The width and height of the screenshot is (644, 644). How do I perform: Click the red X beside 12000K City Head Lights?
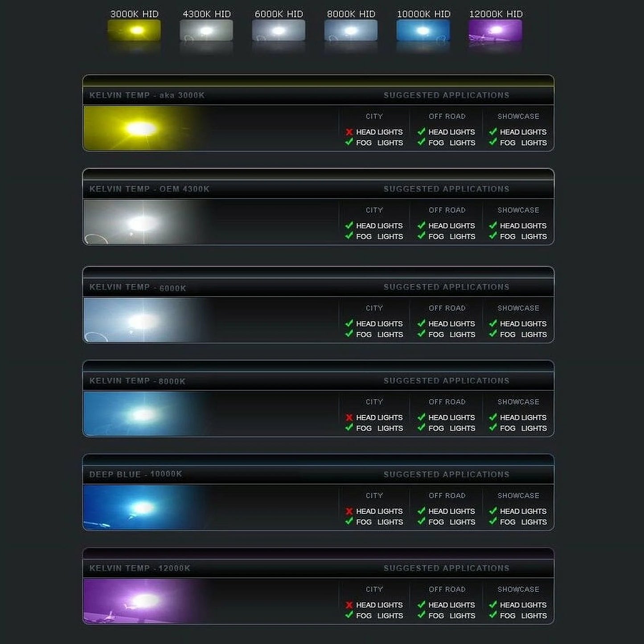(349, 605)
